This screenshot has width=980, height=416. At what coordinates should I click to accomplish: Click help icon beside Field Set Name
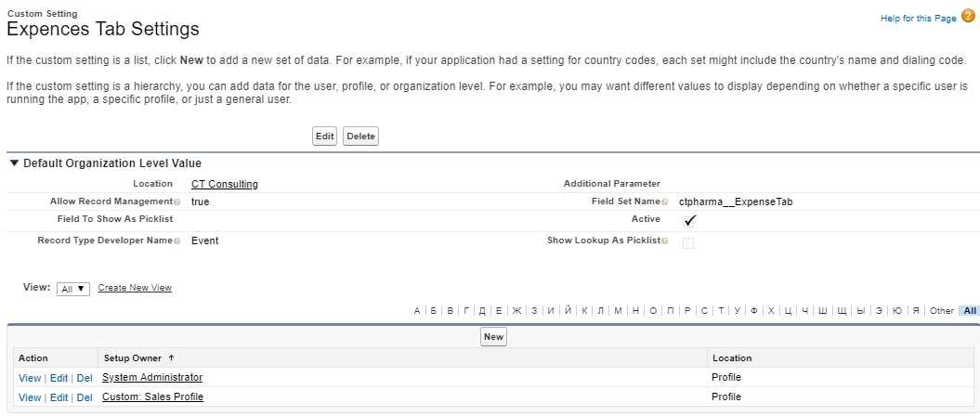pos(664,201)
